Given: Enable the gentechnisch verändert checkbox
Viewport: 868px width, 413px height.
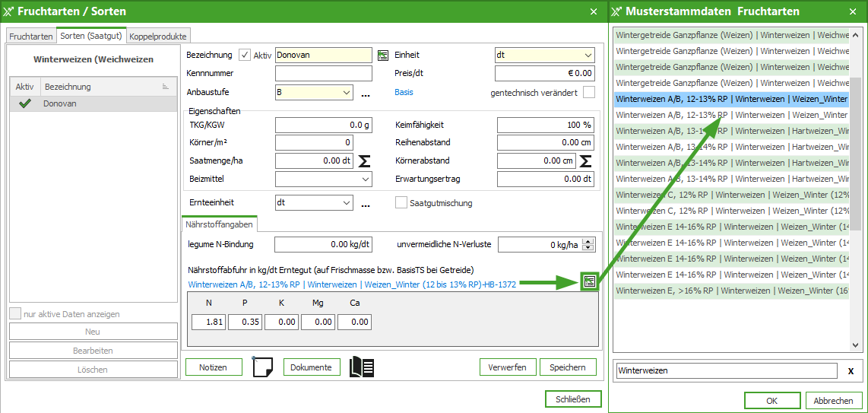Looking at the screenshot, I should tap(589, 93).
